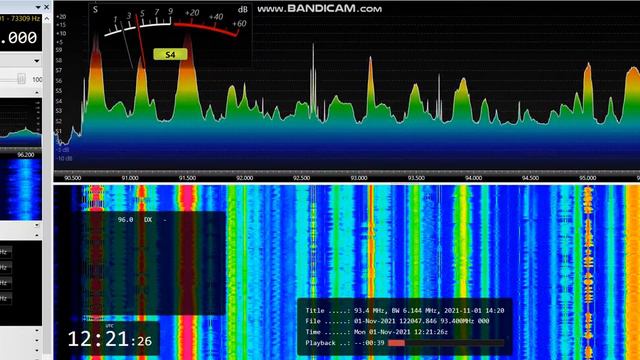This screenshot has height=360, width=640.
Task: Collapse the zoom spectrum panel with up arrow
Action: pos(37,93)
